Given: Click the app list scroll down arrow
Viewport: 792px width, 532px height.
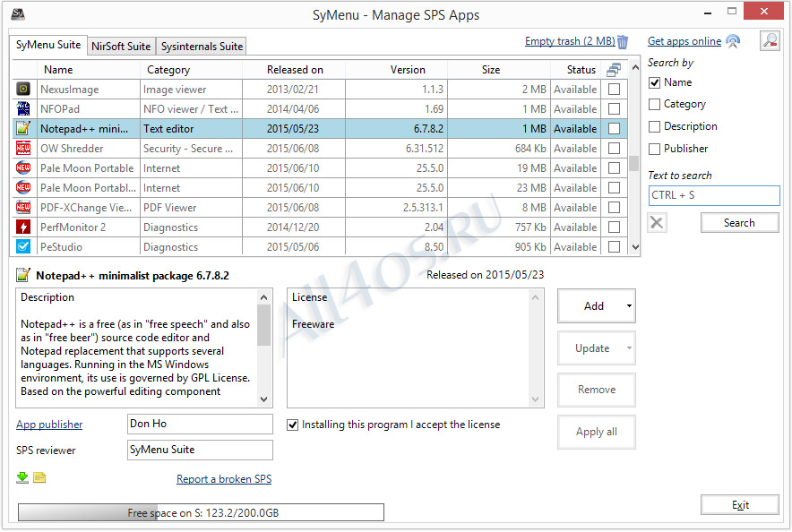Looking at the screenshot, I should (635, 247).
